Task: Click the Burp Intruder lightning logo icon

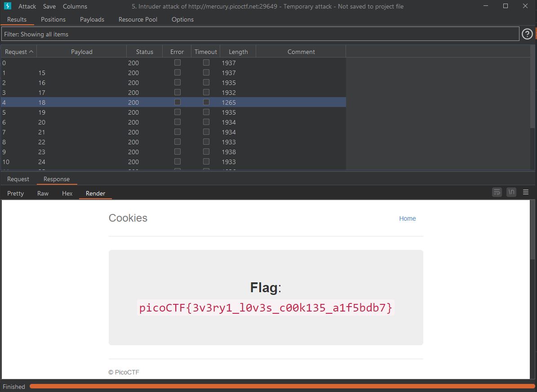Action: (8, 6)
